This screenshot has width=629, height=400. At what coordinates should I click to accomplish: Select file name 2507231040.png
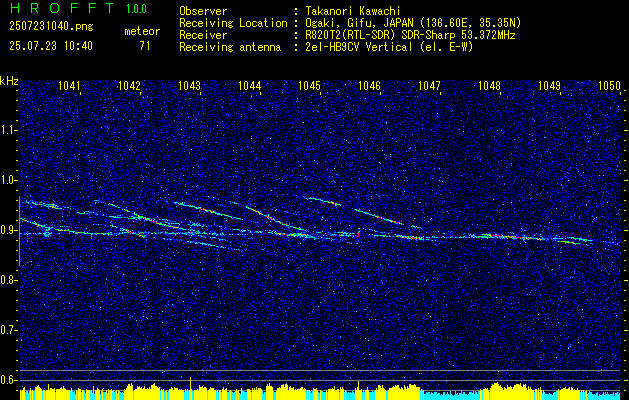coord(51,27)
